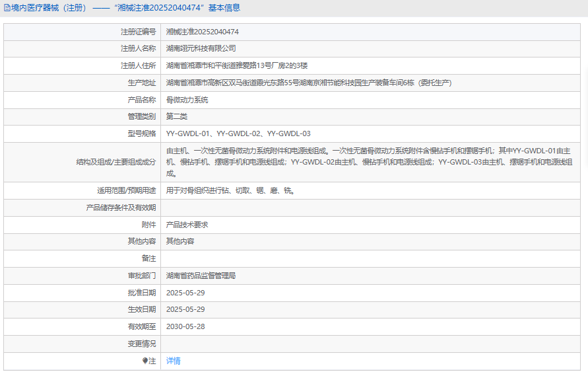Click management category value 第二类
Image resolution: width=588 pixels, height=376 pixels.
(x=177, y=116)
